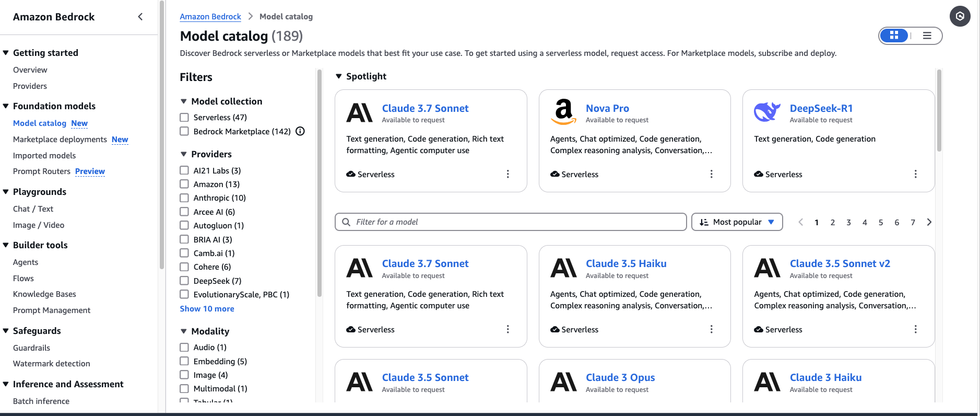Go to previous page of models
This screenshot has height=416, width=980.
pyautogui.click(x=800, y=222)
